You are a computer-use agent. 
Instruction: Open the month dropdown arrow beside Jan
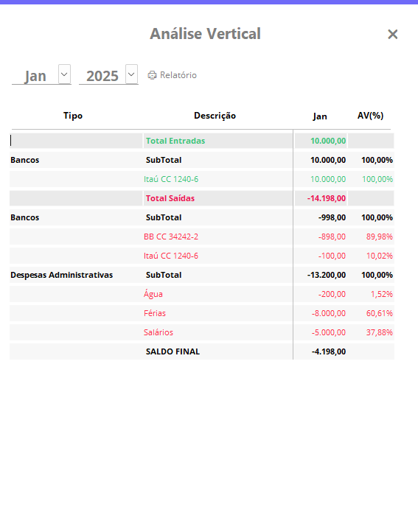(x=64, y=74)
